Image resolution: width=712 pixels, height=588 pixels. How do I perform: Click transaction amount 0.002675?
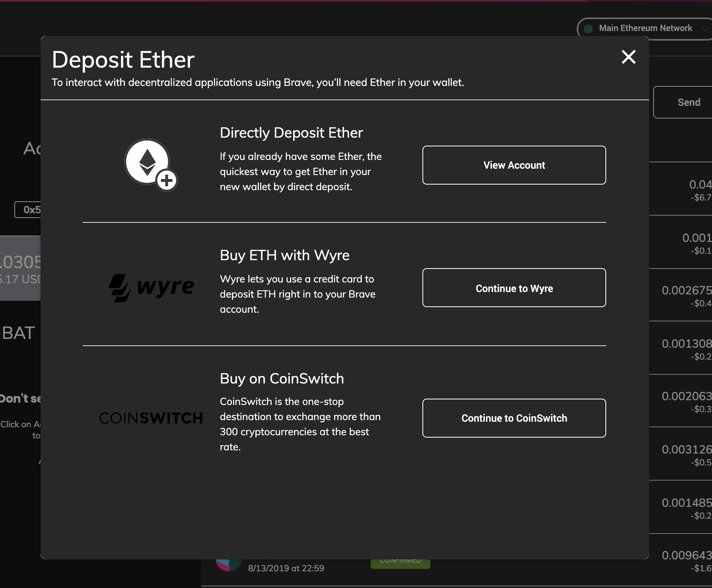coord(687,290)
